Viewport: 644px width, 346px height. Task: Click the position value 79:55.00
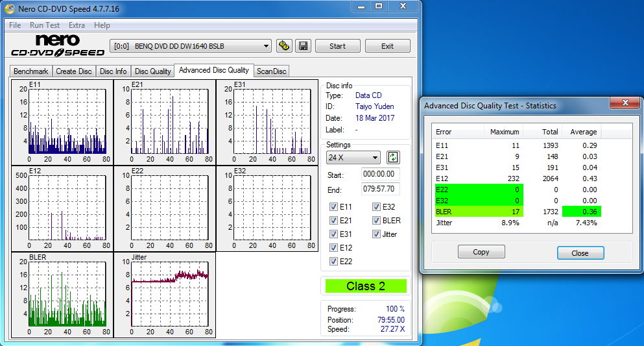(x=391, y=319)
